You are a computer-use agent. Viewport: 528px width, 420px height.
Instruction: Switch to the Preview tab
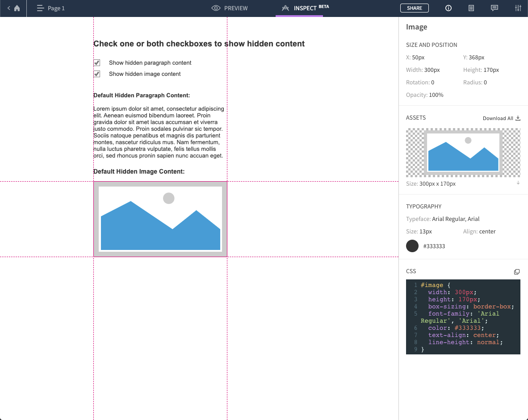point(230,8)
